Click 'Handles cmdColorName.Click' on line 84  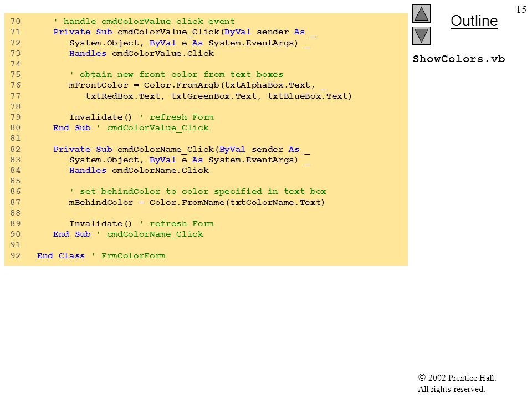point(139,170)
